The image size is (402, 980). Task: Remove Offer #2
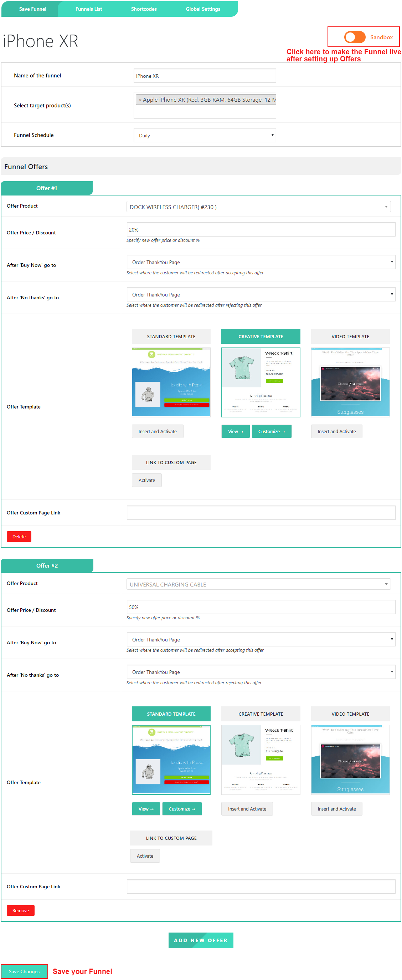pyautogui.click(x=21, y=910)
